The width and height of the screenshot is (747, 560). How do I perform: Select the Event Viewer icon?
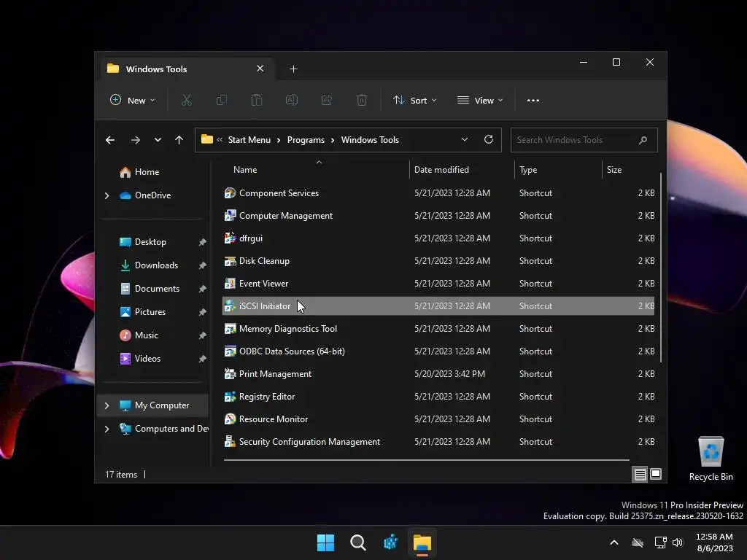(x=230, y=284)
